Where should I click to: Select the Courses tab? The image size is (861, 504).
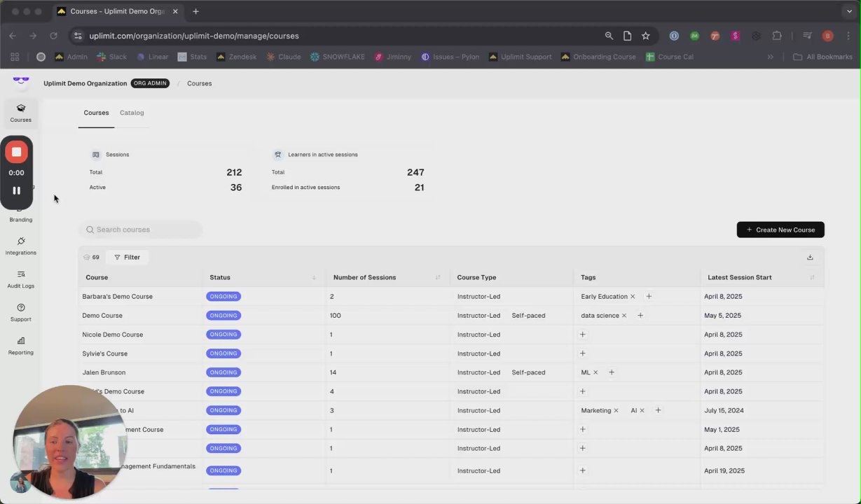tap(96, 113)
